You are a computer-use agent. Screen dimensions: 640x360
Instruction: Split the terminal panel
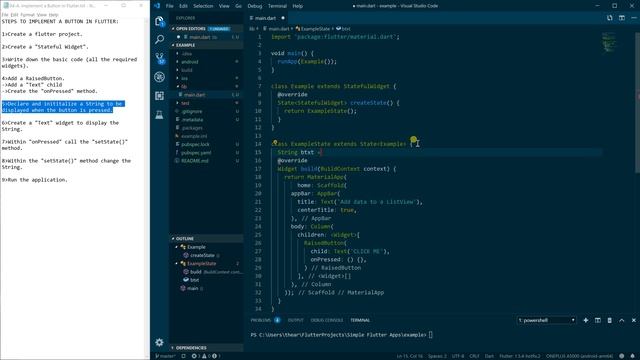(598, 320)
